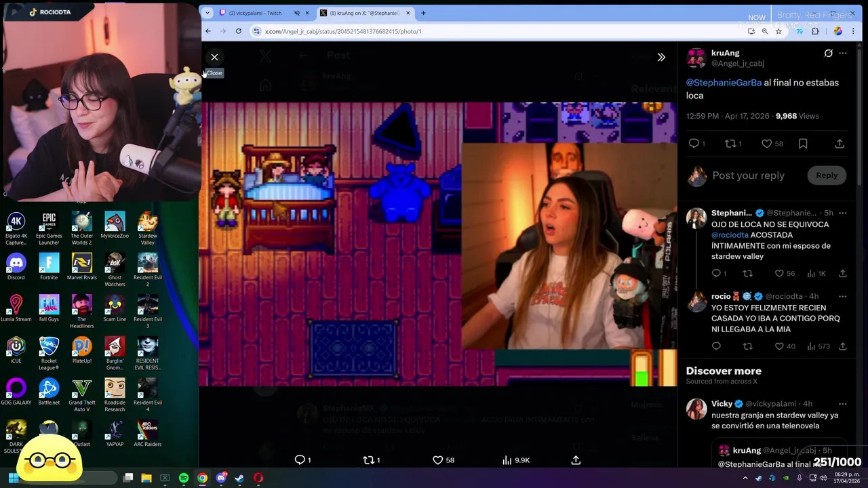This screenshot has height=488, width=868.
Task: Bookmark kruAng's post
Action: coord(803,144)
